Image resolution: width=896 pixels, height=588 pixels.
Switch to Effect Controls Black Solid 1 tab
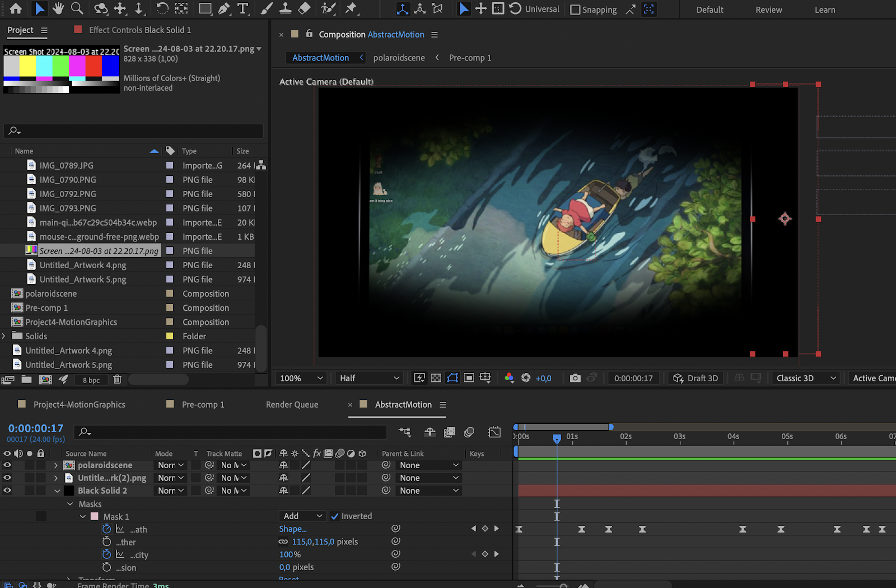tap(139, 30)
